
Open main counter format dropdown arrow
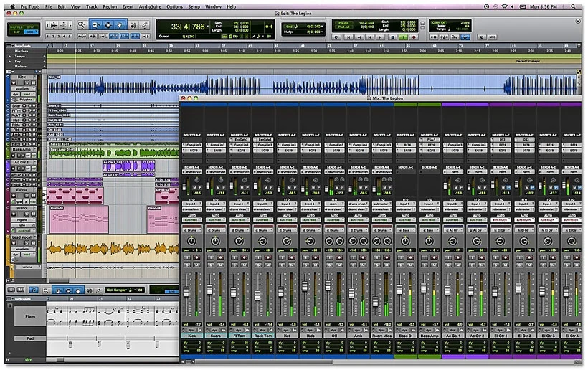pyautogui.click(x=207, y=27)
